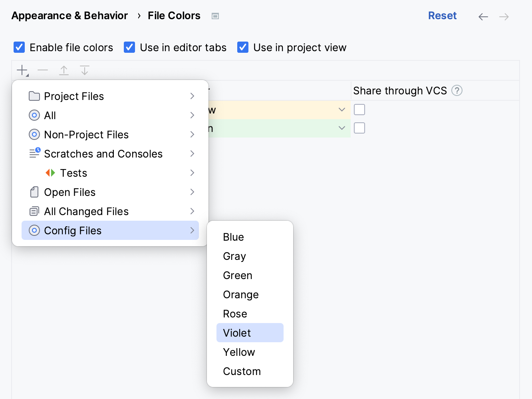Image resolution: width=532 pixels, height=399 pixels.
Task: Click the Add (plus) toolbar icon
Action: 22,70
